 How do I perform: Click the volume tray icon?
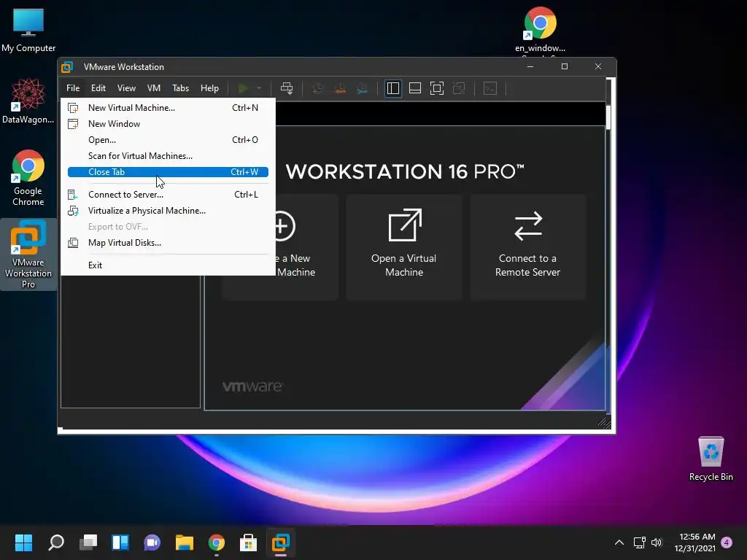[657, 542]
